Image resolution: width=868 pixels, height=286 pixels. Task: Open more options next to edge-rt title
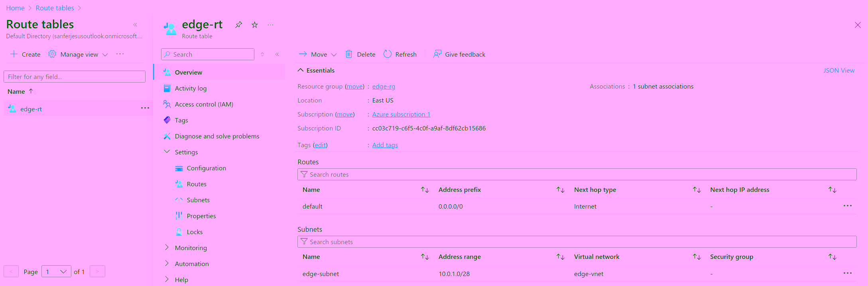point(271,25)
